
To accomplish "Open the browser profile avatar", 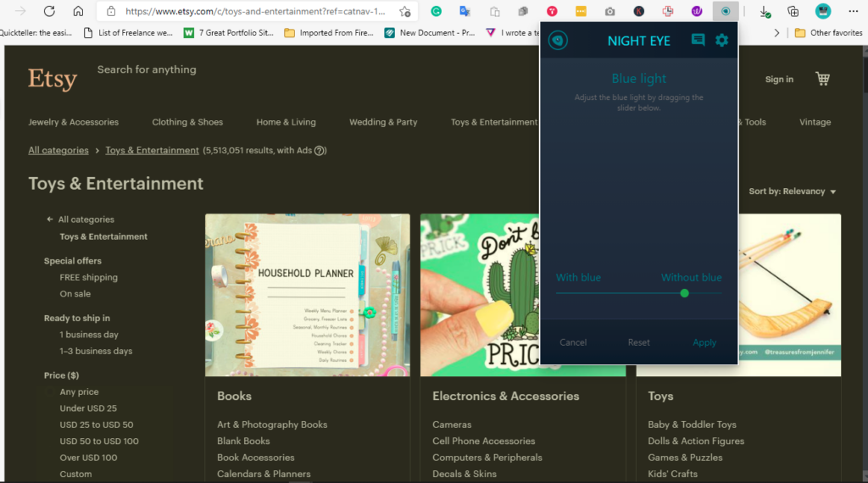I will (x=823, y=11).
